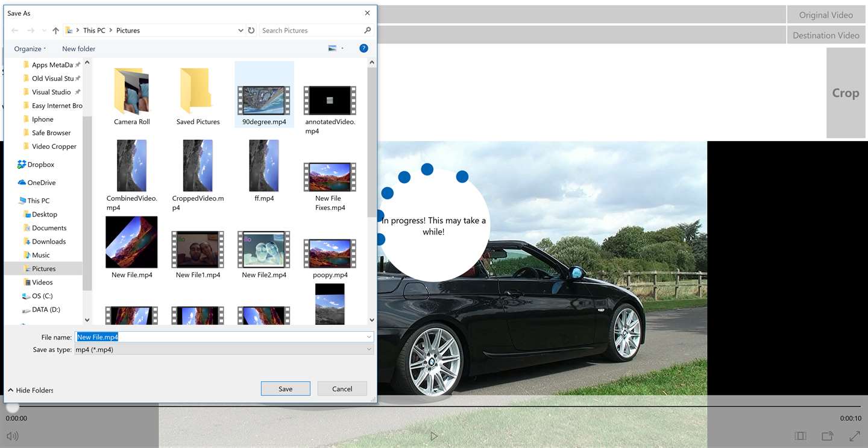Toggle the zoom/aspect ratio icon
Viewport: 868px width, 448px height.
click(800, 436)
